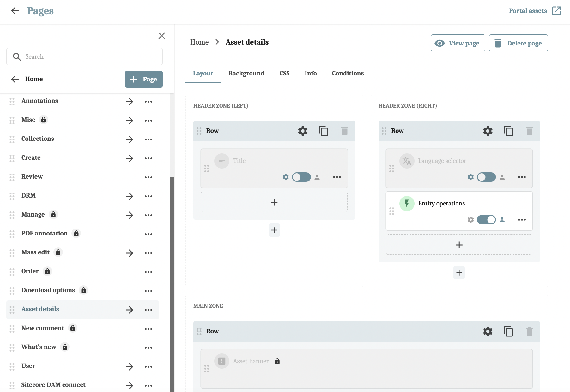Screen dimensions: 570x392
Task: Click the View page button
Action: click(x=458, y=43)
